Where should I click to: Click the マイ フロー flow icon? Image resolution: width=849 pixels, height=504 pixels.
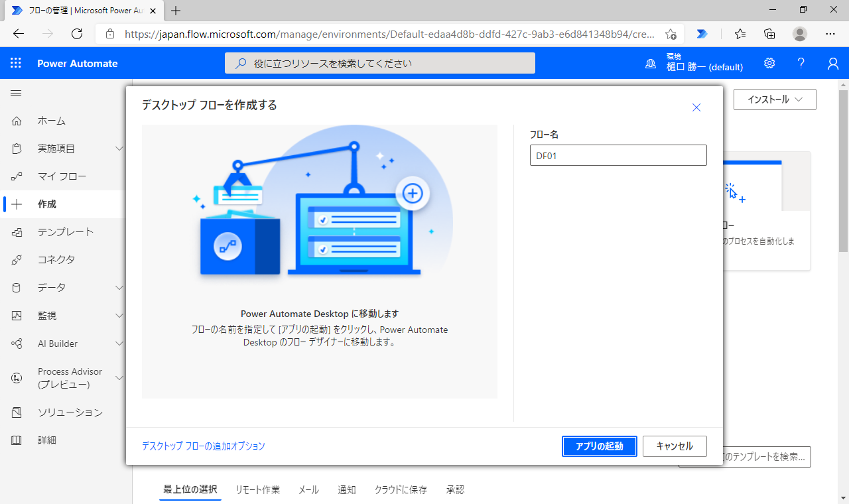(17, 176)
